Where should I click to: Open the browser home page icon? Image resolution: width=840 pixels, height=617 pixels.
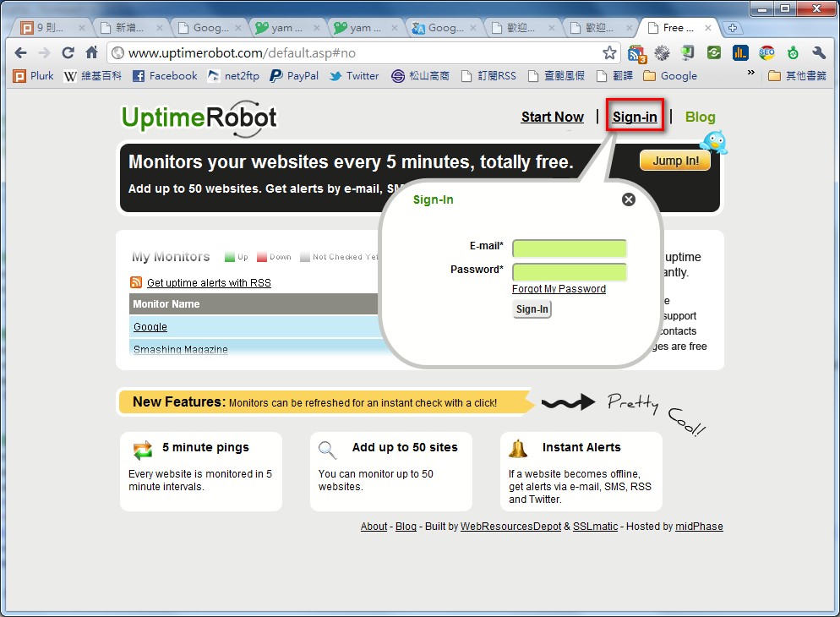(91, 52)
